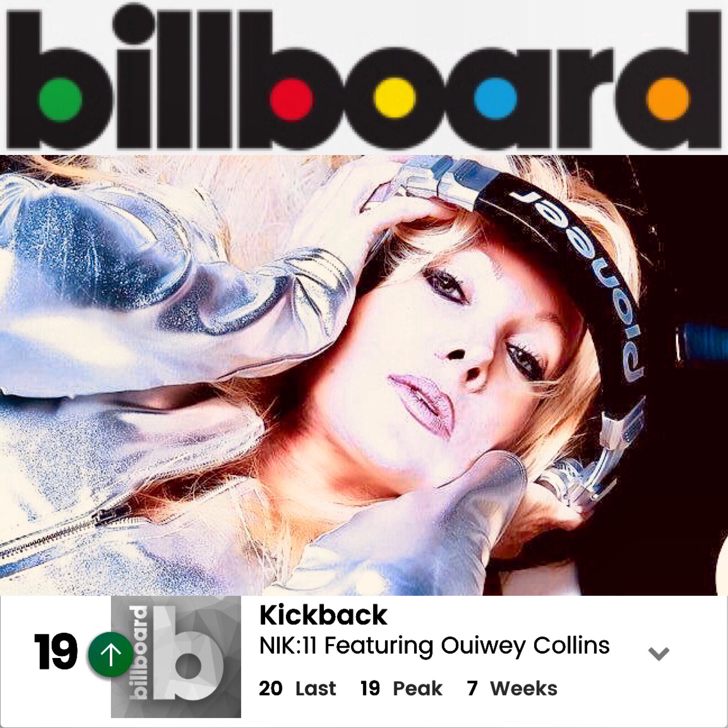Viewport: 728px width, 728px height.
Task: Click the green dot in the logo
Action: point(60,99)
